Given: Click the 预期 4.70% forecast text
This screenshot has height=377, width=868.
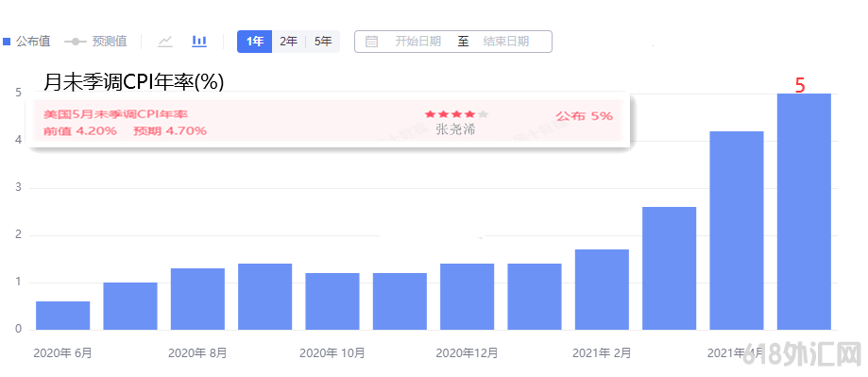Looking at the screenshot, I should pos(170,131).
